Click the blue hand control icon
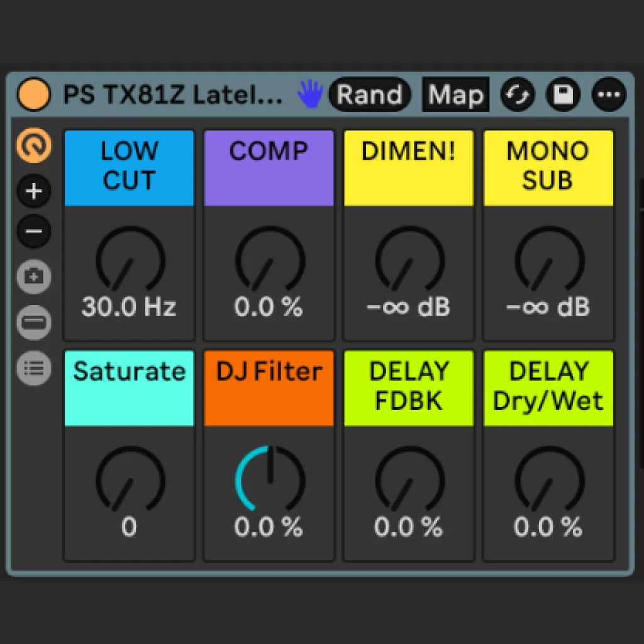The image size is (644, 644). (x=309, y=95)
